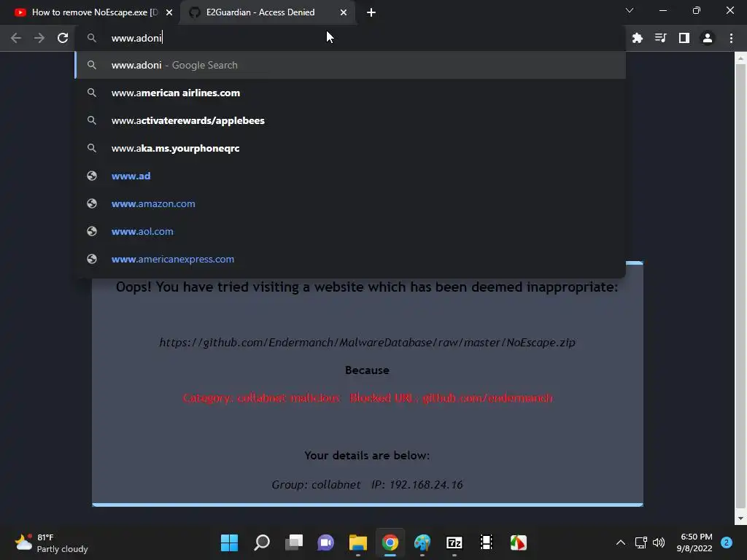Click the network status tray icon
The width and height of the screenshot is (747, 560).
(641, 542)
